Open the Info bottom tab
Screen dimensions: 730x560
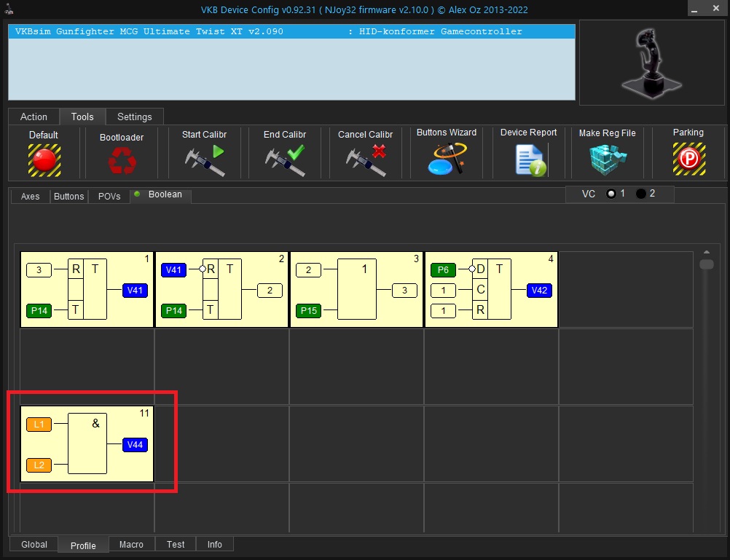[x=215, y=544]
